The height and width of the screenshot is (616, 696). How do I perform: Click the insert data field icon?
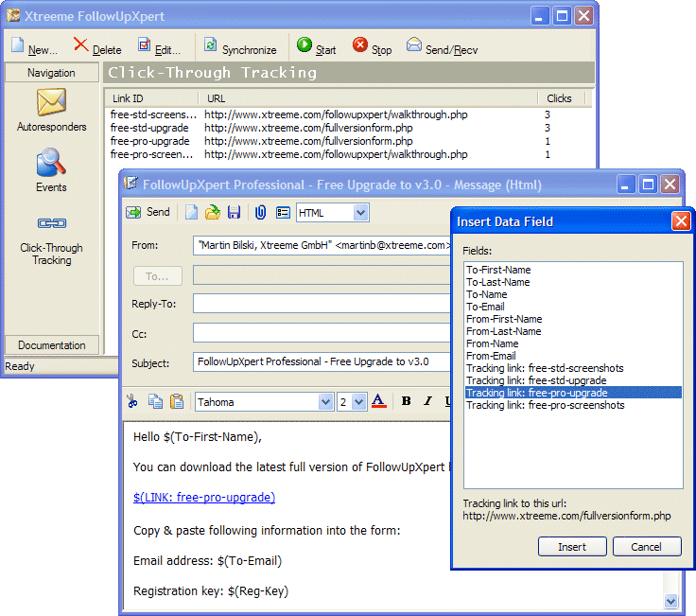tap(283, 212)
